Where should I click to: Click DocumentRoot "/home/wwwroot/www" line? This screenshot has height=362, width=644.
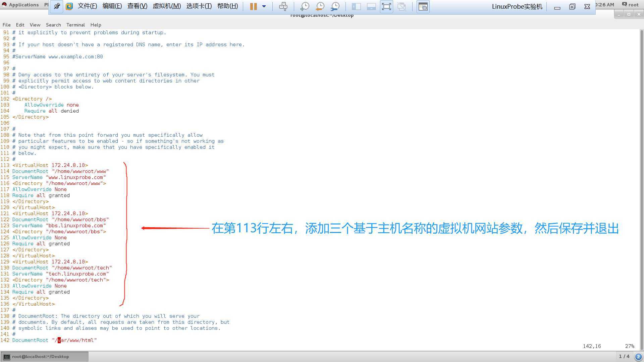coord(61,171)
